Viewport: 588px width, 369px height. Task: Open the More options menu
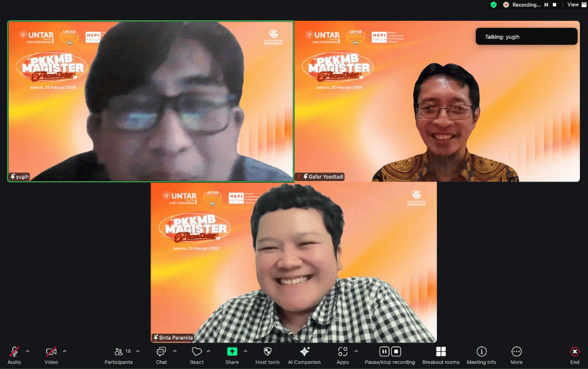(516, 352)
